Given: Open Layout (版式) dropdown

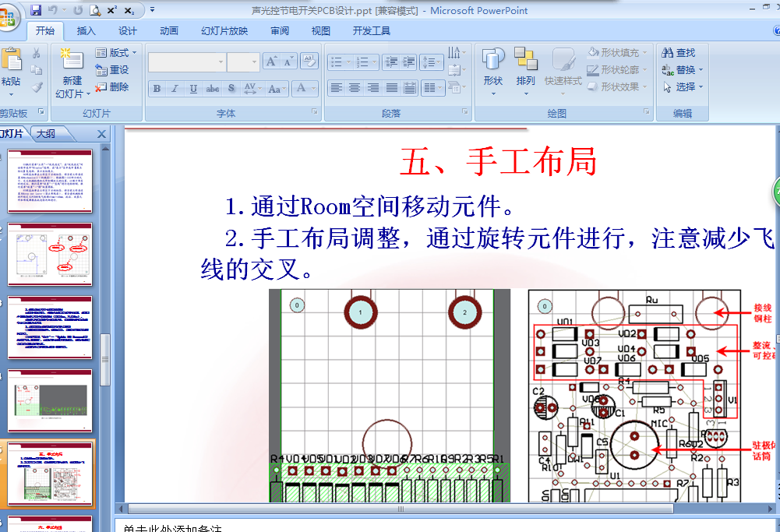Looking at the screenshot, I should 116,53.
